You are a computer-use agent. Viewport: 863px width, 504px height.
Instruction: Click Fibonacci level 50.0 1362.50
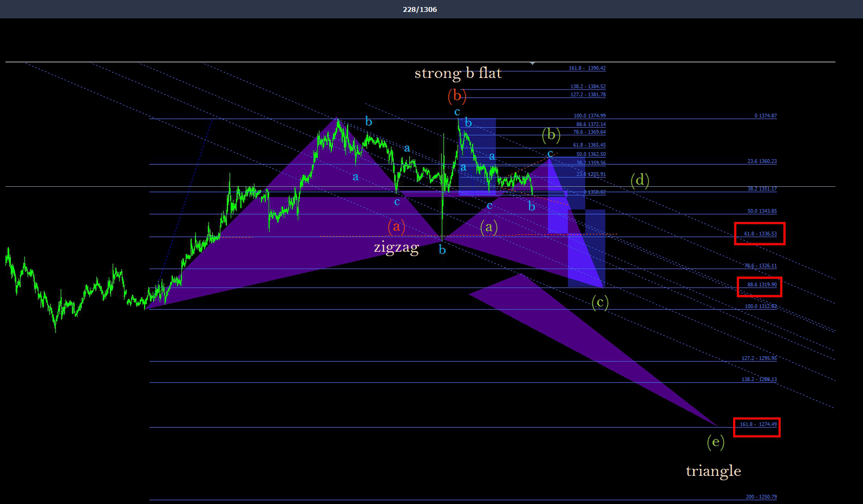591,154
